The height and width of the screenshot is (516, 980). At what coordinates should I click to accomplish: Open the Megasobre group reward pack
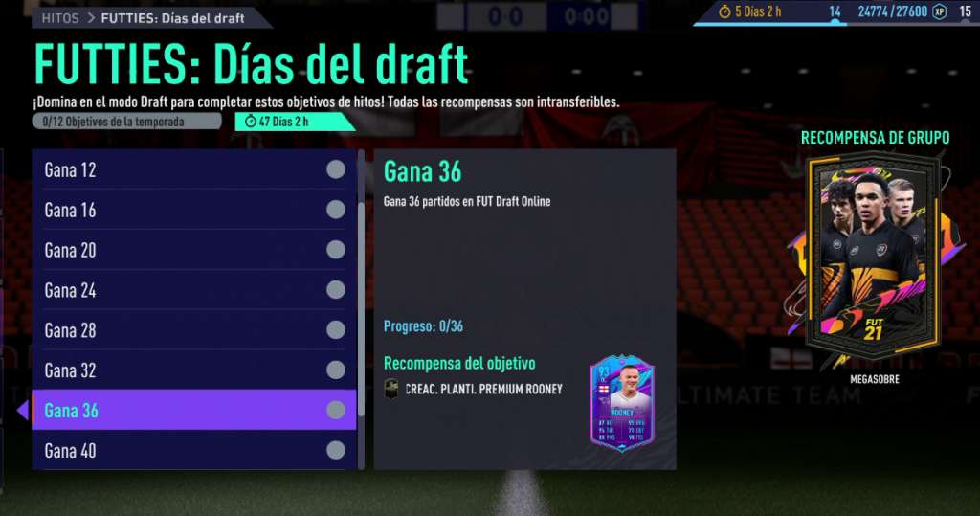pyautogui.click(x=875, y=259)
